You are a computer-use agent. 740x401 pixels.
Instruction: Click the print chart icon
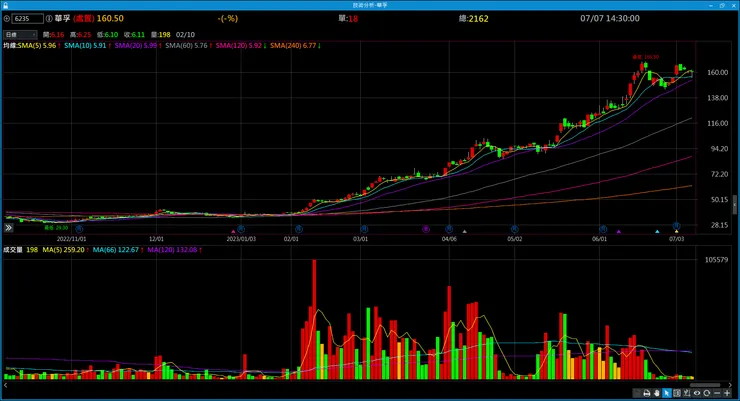647,393
